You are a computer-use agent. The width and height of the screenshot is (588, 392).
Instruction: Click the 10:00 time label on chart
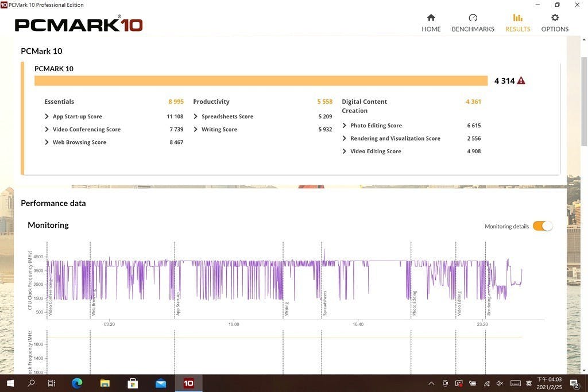(x=234, y=324)
